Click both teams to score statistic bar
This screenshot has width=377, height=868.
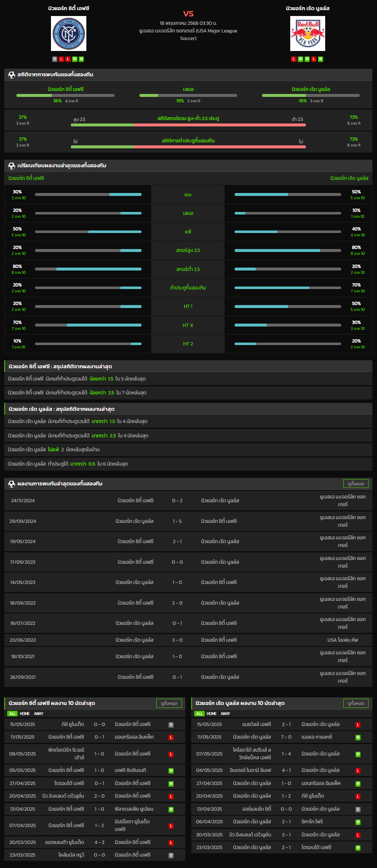coord(188,147)
